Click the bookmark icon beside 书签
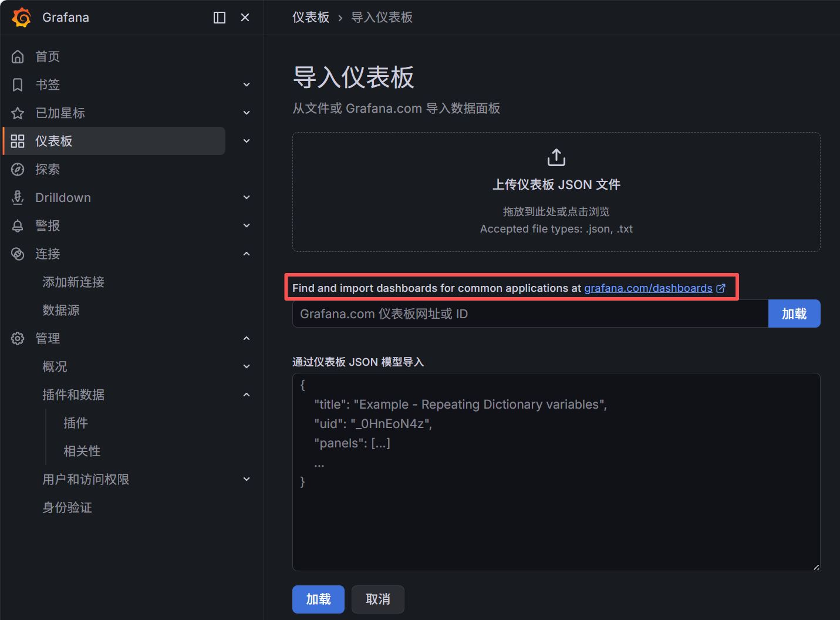The height and width of the screenshot is (620, 840). pyautogui.click(x=18, y=85)
